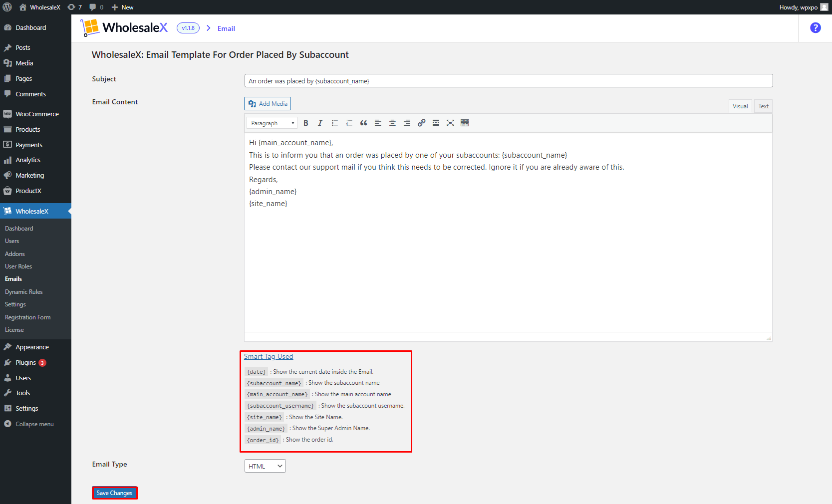Switch editor to Visual tab
This screenshot has height=504, width=832.
pyautogui.click(x=740, y=106)
